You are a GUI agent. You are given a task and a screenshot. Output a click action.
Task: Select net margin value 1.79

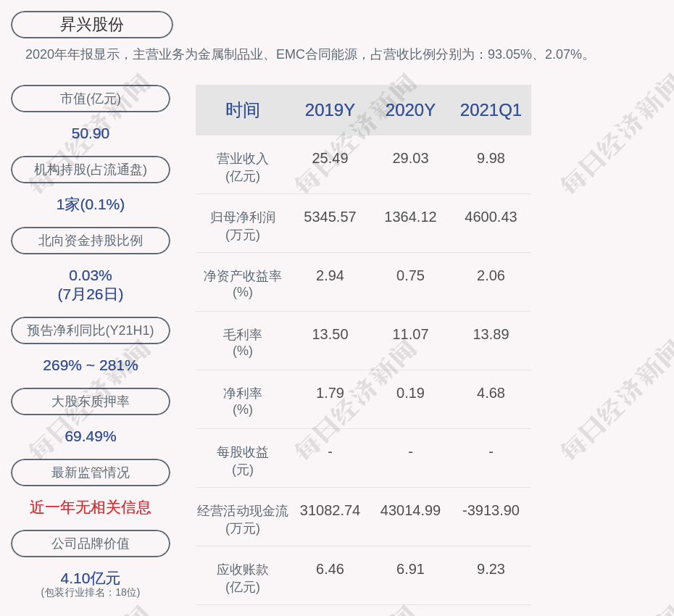pyautogui.click(x=330, y=393)
